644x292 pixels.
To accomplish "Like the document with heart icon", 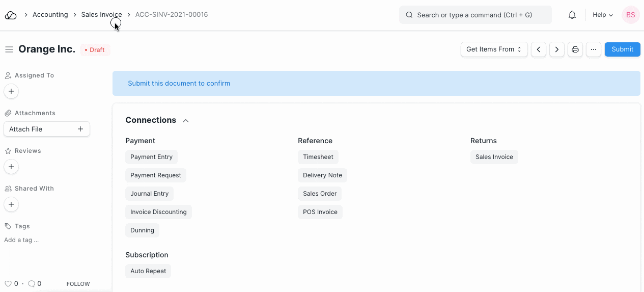I will tap(8, 284).
